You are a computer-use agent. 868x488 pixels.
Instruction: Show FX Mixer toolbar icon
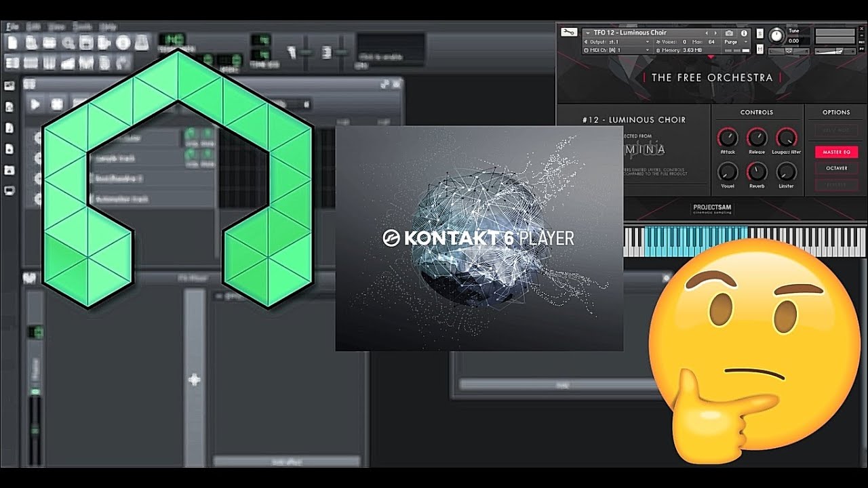86,62
